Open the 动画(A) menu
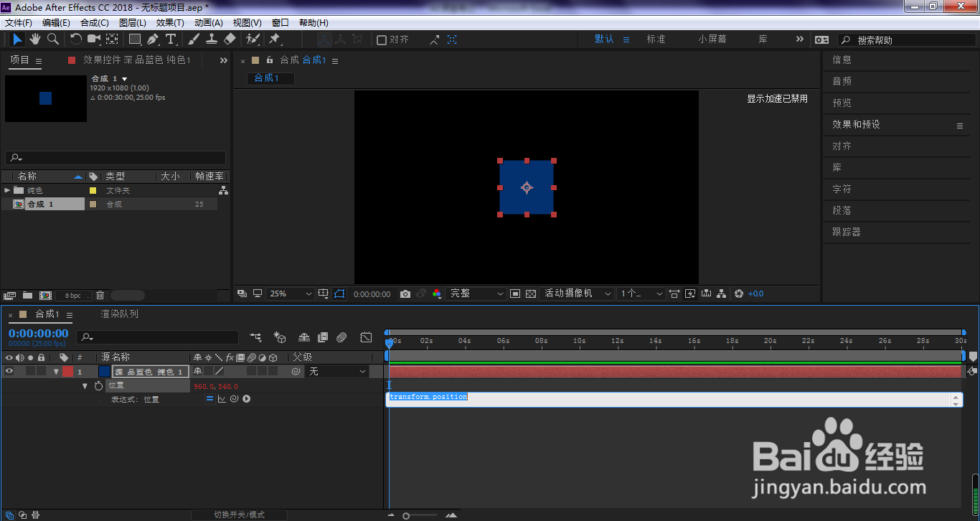 coord(209,23)
